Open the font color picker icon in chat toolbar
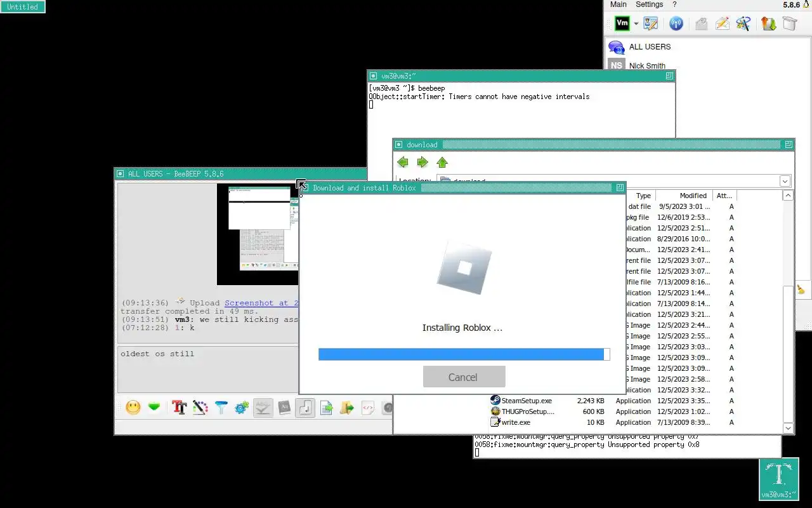 pyautogui.click(x=200, y=408)
